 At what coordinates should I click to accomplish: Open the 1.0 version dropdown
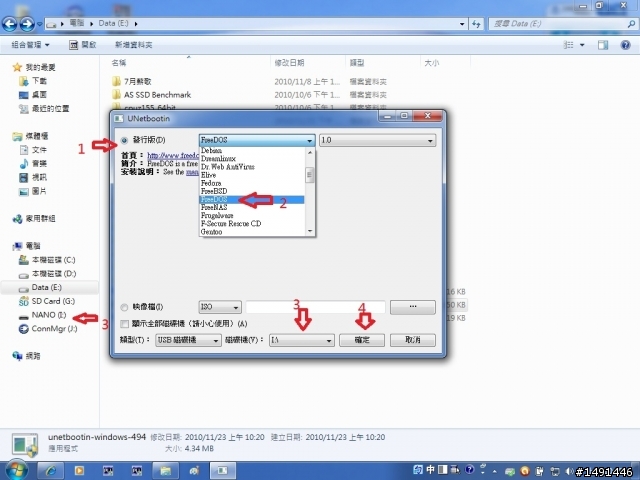point(378,140)
